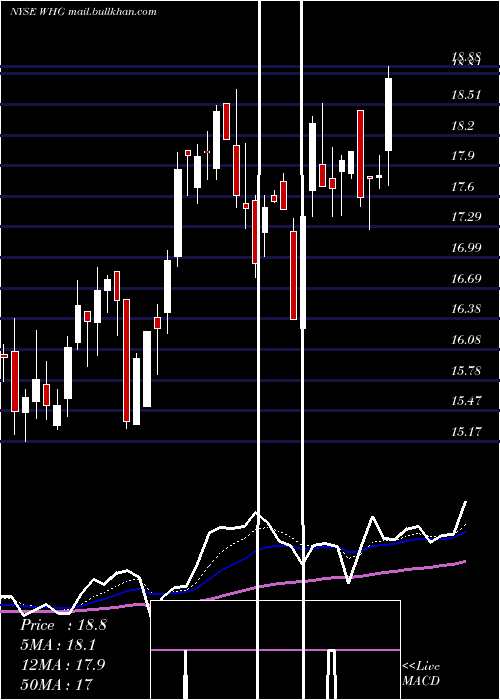Click the NYSE WHG mail.bullkhan.com title text
Viewport: 500px width, 700px height.
pos(83,12)
